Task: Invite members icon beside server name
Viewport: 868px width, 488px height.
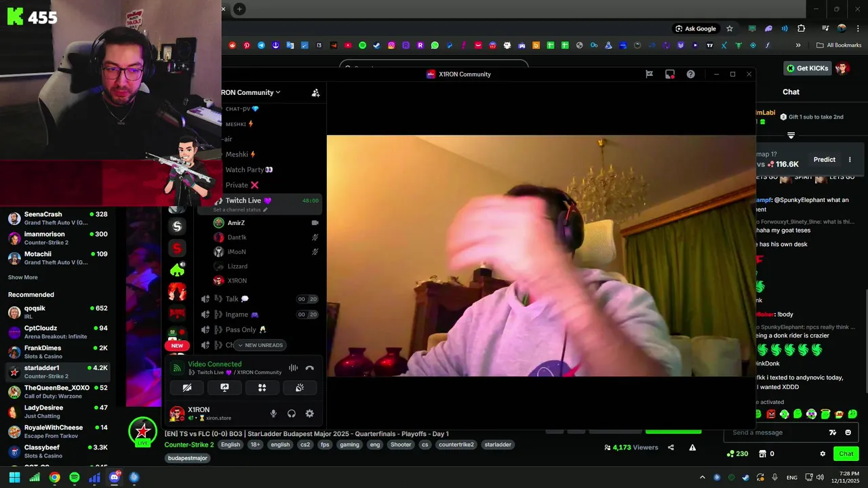Action: tap(315, 93)
